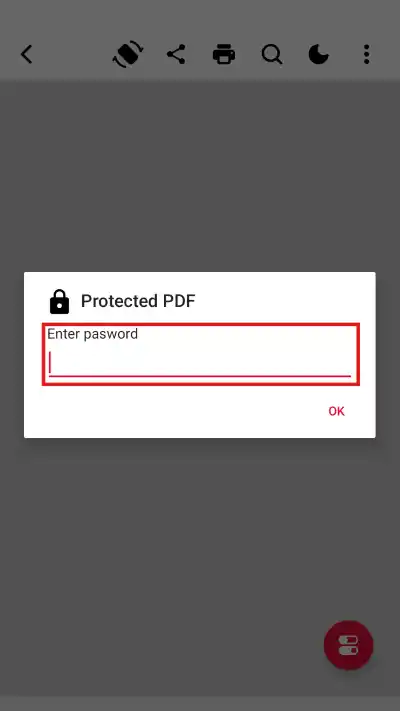Open the print option via the printer icon
Viewport: 400px width, 711px height.
coord(224,54)
